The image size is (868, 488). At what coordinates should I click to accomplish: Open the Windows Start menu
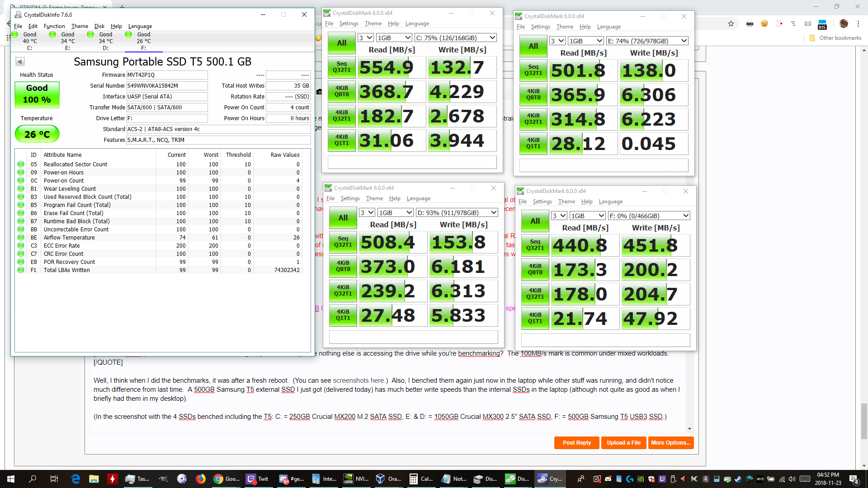point(11,479)
